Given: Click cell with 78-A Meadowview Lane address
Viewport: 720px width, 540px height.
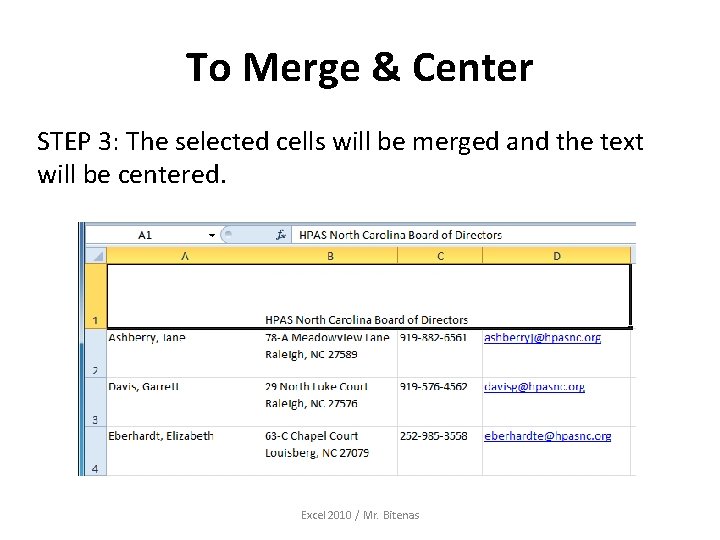Looking at the screenshot, I should pos(330,353).
